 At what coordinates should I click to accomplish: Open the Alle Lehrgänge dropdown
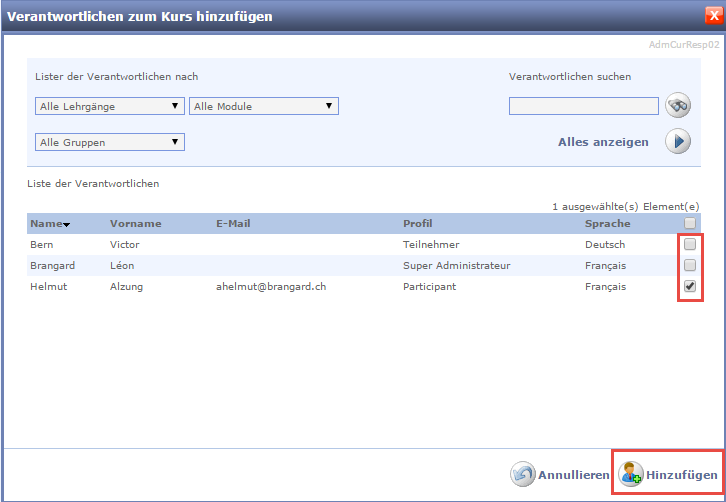tap(110, 106)
